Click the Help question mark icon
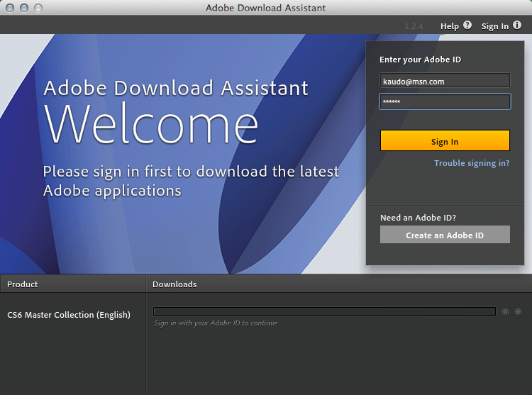The width and height of the screenshot is (532, 395). tap(467, 25)
